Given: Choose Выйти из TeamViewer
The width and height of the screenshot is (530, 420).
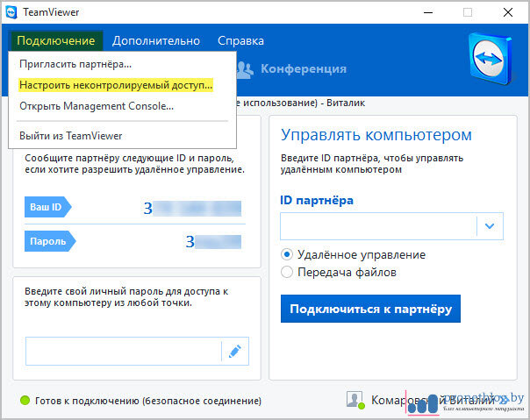Looking at the screenshot, I should [71, 136].
